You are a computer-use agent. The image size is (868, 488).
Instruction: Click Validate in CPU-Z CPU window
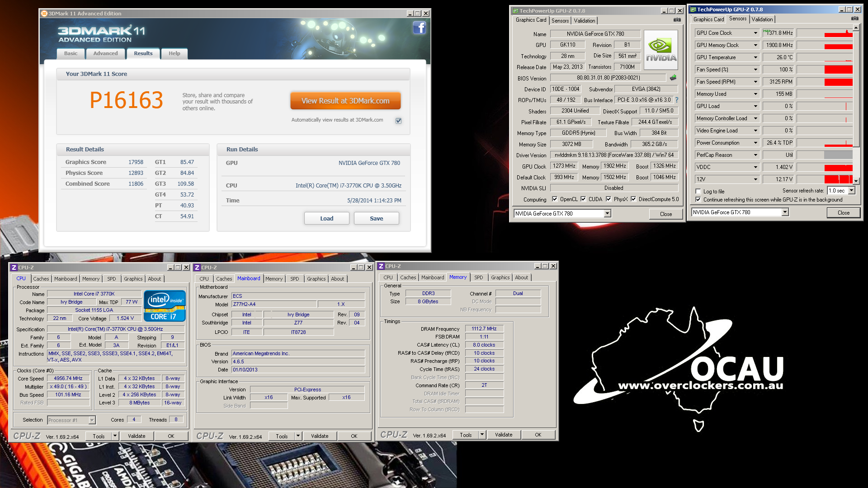137,436
